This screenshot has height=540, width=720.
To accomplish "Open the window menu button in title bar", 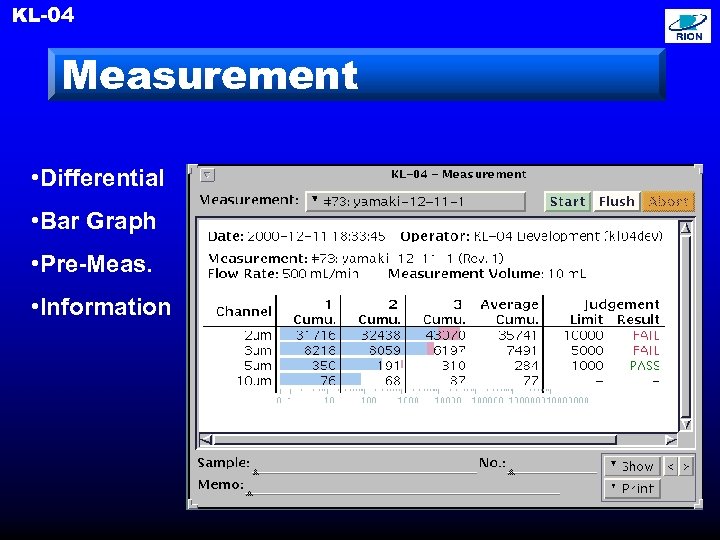I will click(x=208, y=175).
